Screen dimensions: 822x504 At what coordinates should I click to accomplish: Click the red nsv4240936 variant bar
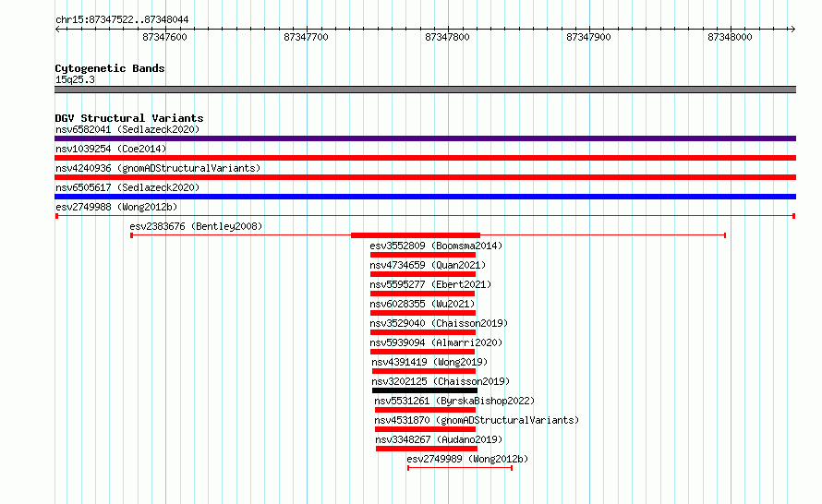pyautogui.click(x=425, y=177)
